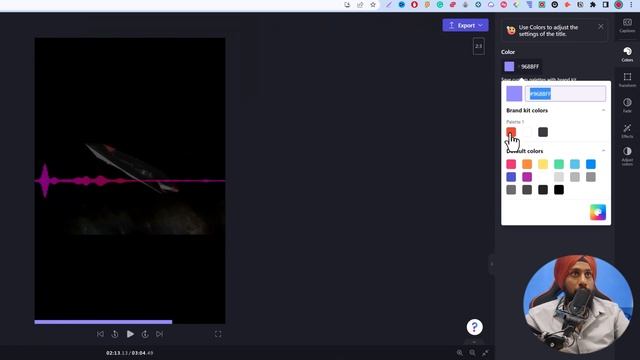Zoom in on the timeline
640x360 pixels.
pyautogui.click(x=460, y=353)
